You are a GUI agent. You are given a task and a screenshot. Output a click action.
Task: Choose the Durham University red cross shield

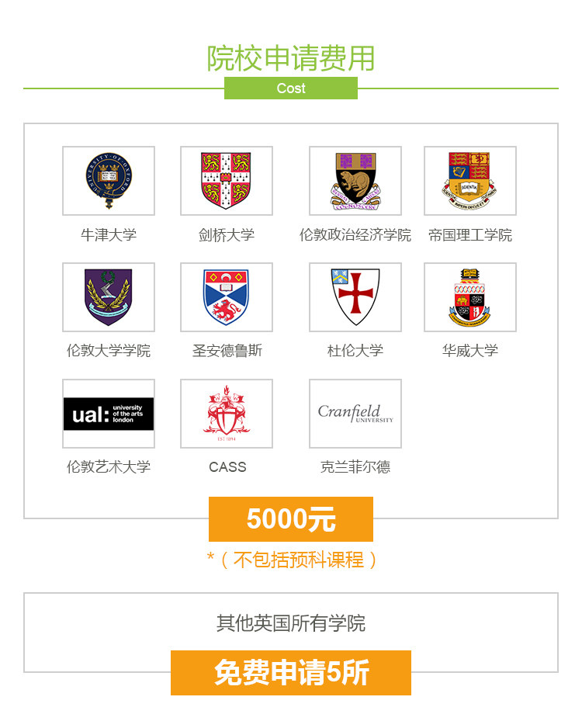pyautogui.click(x=355, y=297)
